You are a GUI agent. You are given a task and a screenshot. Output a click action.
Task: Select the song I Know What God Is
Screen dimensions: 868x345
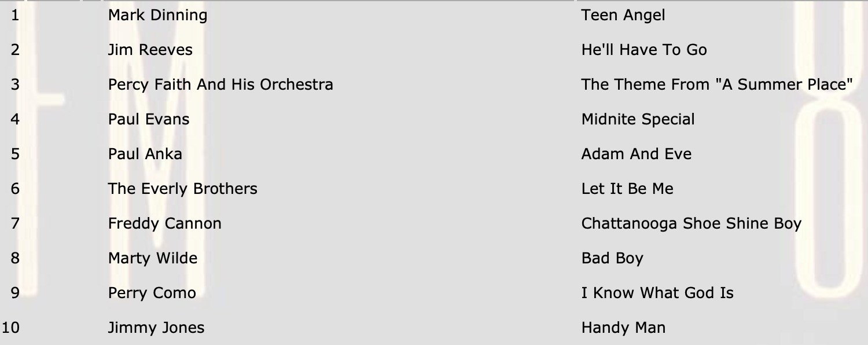[x=657, y=293]
